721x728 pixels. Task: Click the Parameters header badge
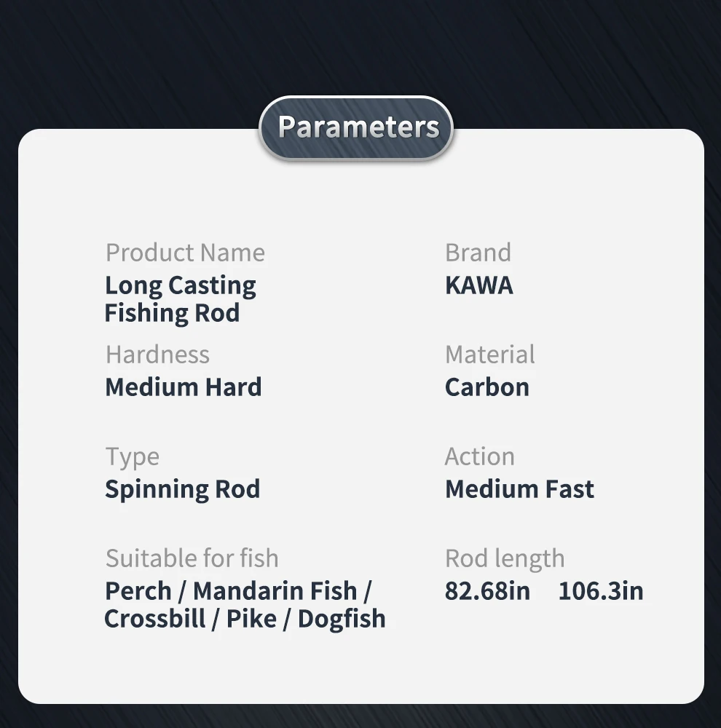pyautogui.click(x=357, y=127)
